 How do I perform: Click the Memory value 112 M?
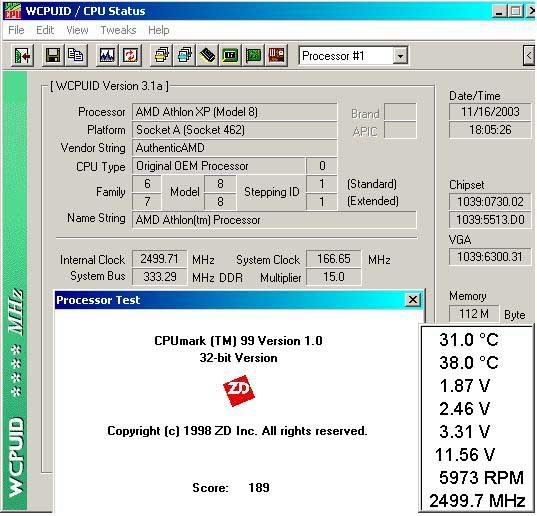474,314
